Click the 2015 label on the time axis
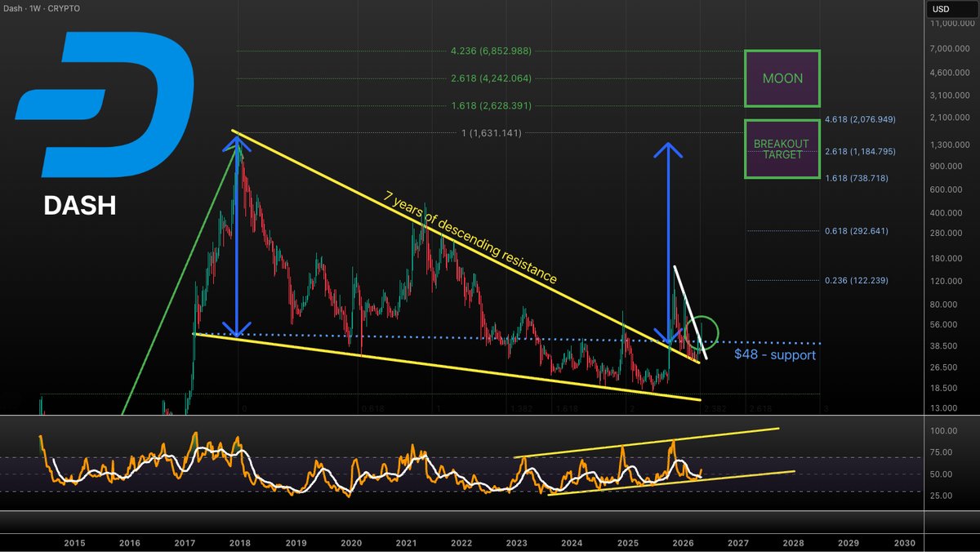Image resolution: width=980 pixels, height=552 pixels. 74,542
